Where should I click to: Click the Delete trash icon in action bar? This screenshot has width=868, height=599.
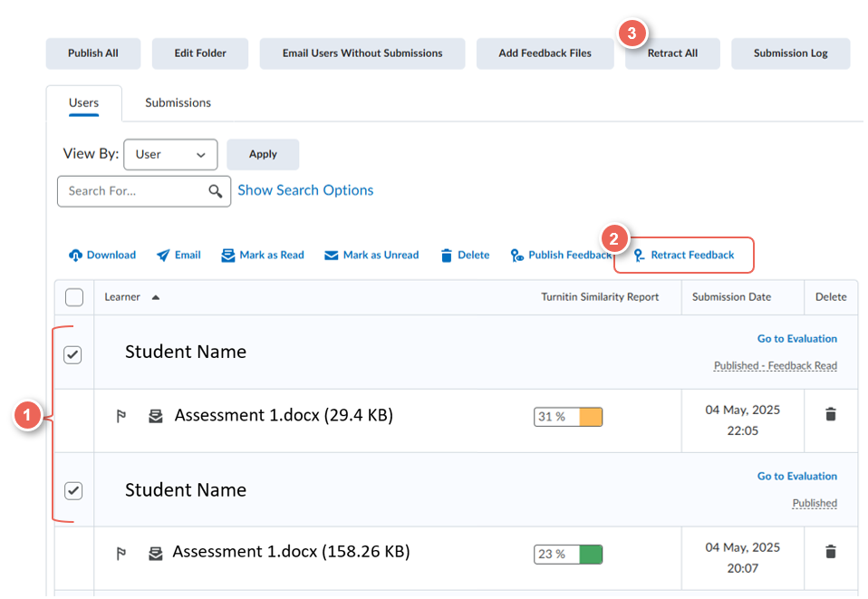coord(446,256)
